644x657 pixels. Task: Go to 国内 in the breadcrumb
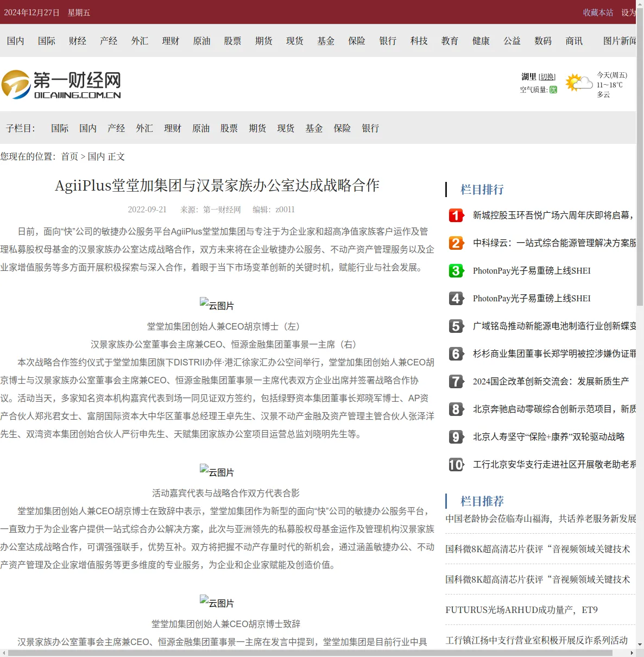[96, 156]
